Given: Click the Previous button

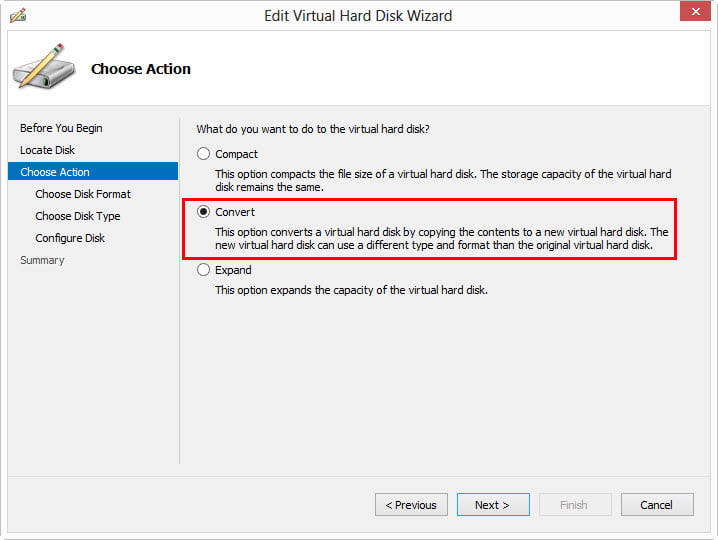Looking at the screenshot, I should pos(411,505).
